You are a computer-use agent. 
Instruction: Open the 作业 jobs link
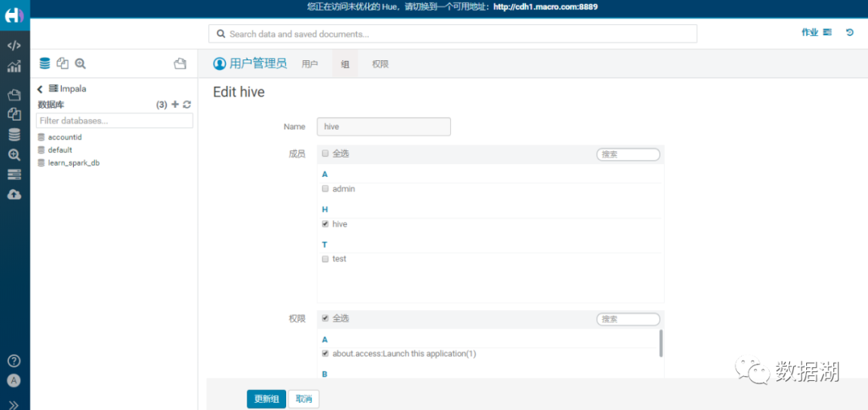coord(809,33)
